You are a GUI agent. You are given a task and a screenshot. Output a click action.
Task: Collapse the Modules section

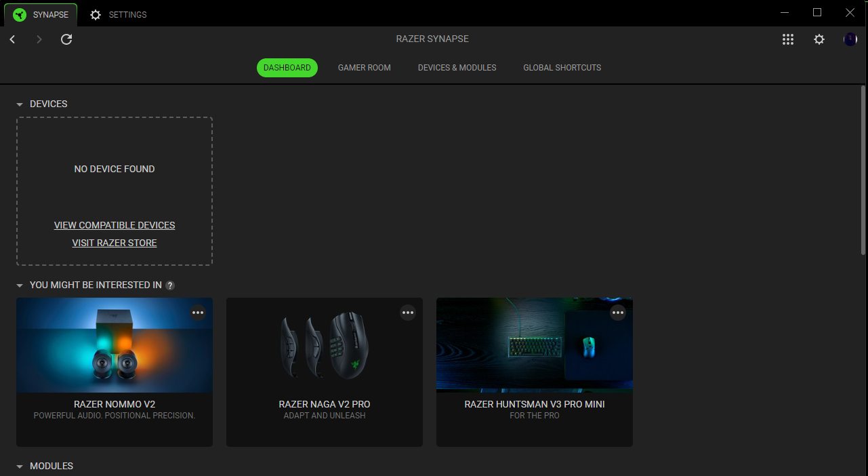[20, 467]
